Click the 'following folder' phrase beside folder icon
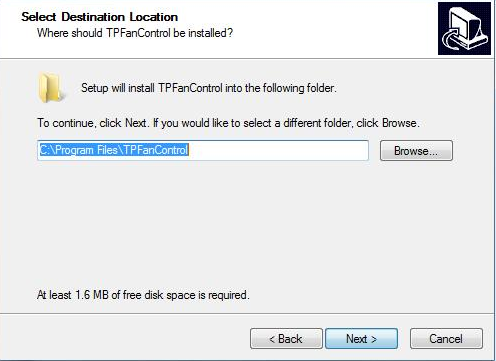Viewport: 496px width, 361px height. click(299, 88)
